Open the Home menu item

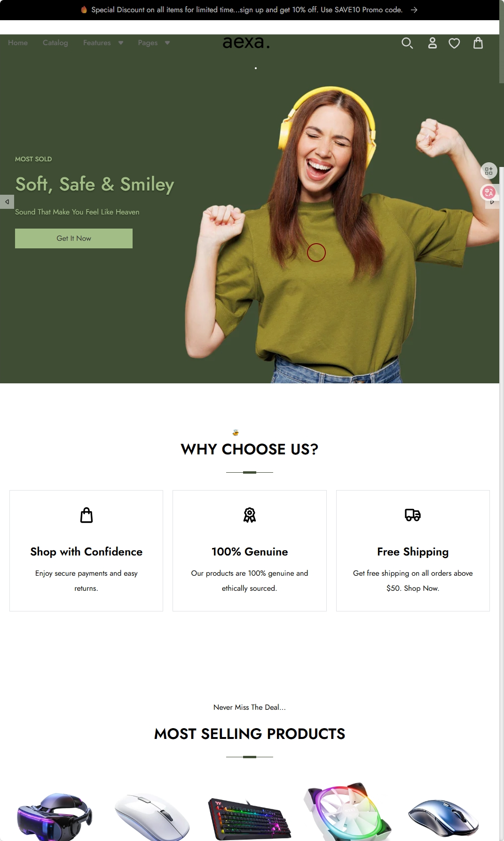[x=18, y=43]
